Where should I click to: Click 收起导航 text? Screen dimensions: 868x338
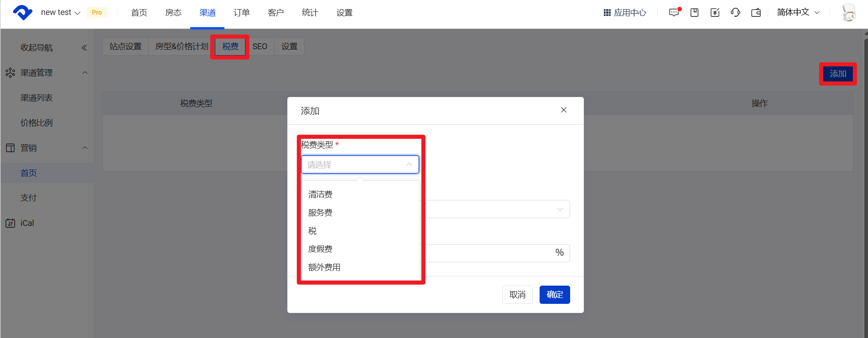click(x=36, y=48)
